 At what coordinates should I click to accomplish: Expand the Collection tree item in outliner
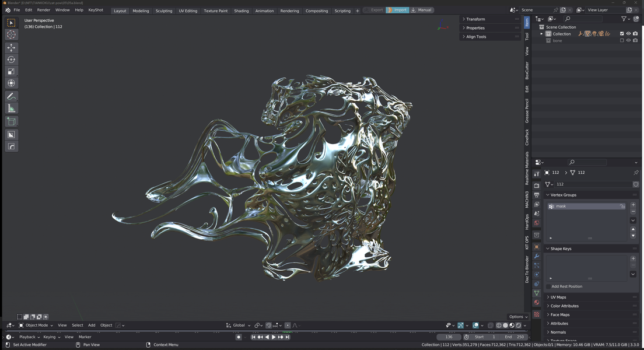542,34
